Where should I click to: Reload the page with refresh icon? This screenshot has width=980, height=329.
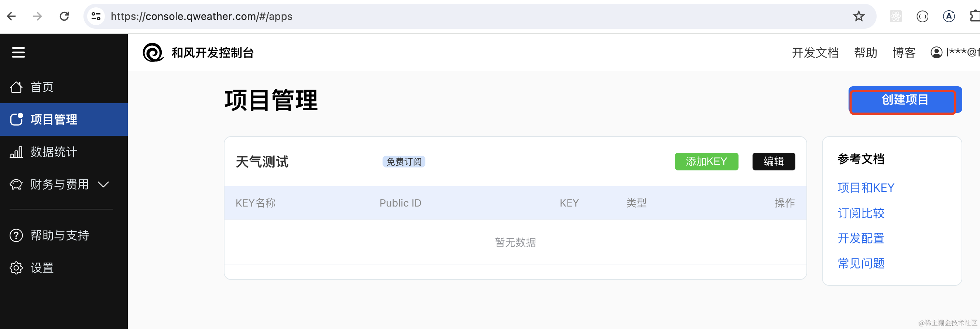pos(64,16)
